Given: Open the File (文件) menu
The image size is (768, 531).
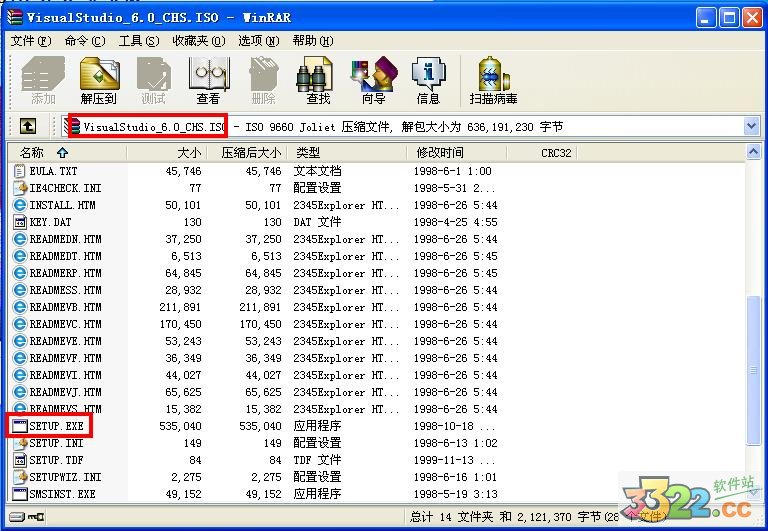Looking at the screenshot, I should [x=31, y=41].
